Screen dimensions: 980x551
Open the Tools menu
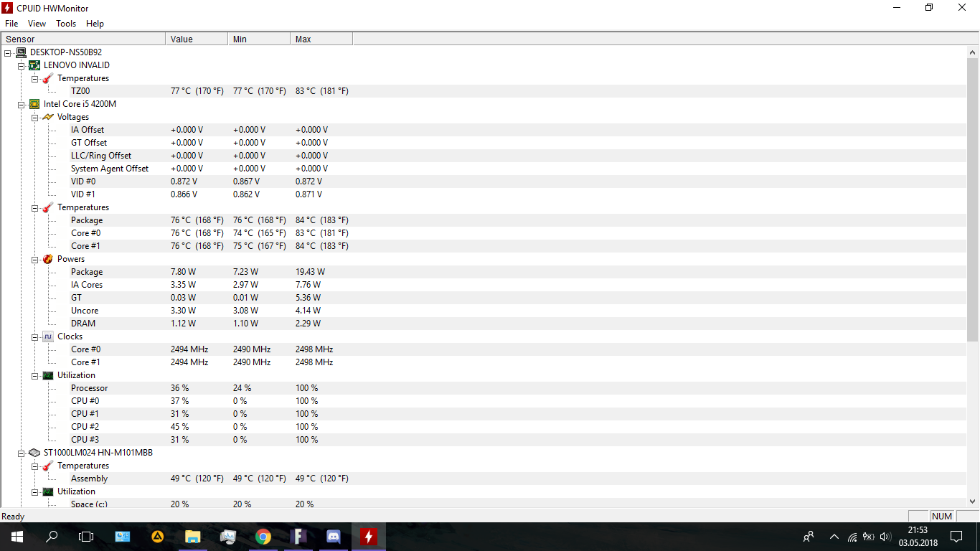[x=66, y=24]
